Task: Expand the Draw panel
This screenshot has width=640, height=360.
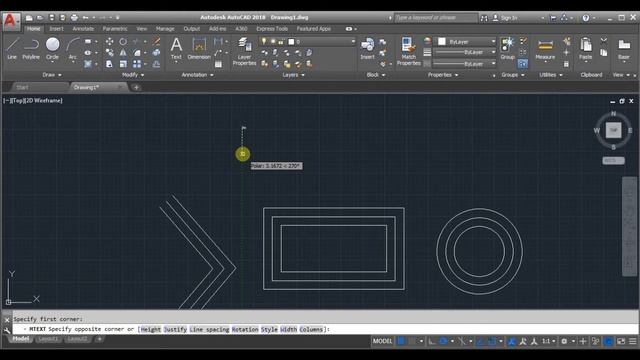Action: (x=52, y=75)
